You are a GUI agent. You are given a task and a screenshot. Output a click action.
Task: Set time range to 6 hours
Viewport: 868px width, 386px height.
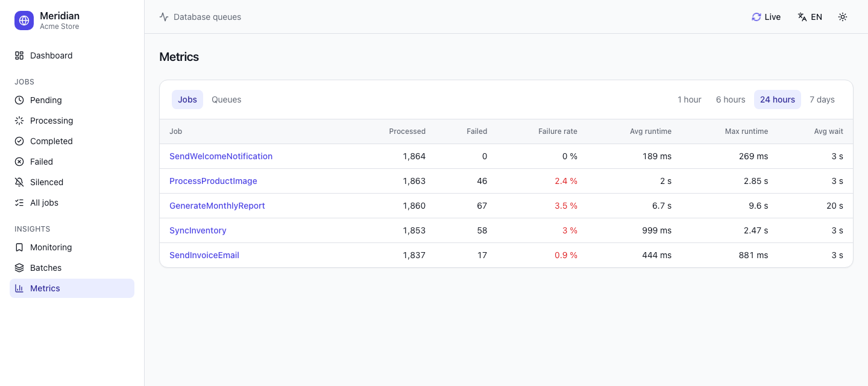(x=731, y=100)
